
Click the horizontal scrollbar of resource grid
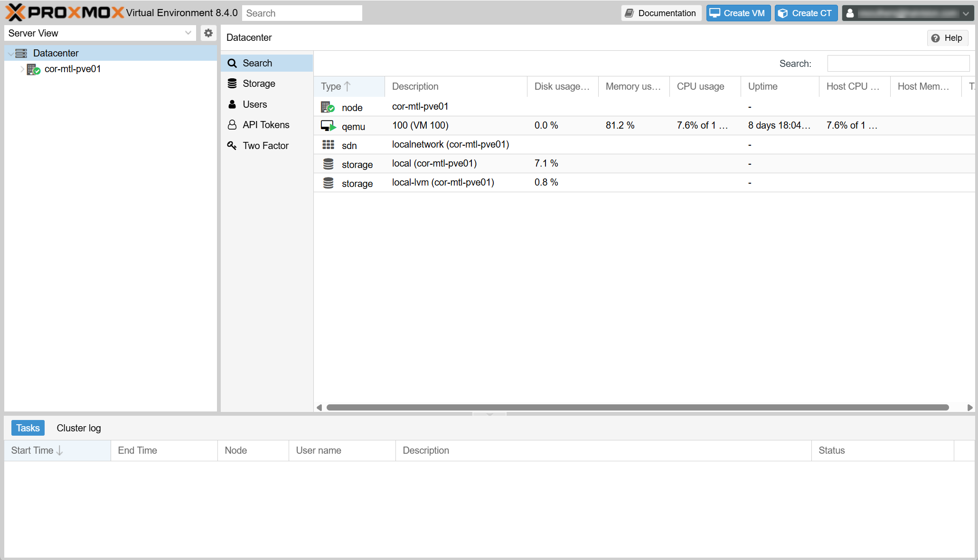638,408
